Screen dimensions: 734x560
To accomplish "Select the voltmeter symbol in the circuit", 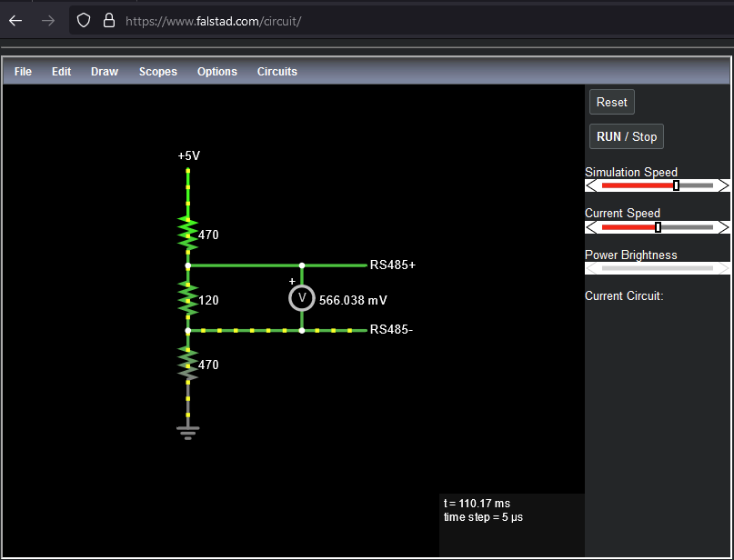I will pyautogui.click(x=301, y=298).
